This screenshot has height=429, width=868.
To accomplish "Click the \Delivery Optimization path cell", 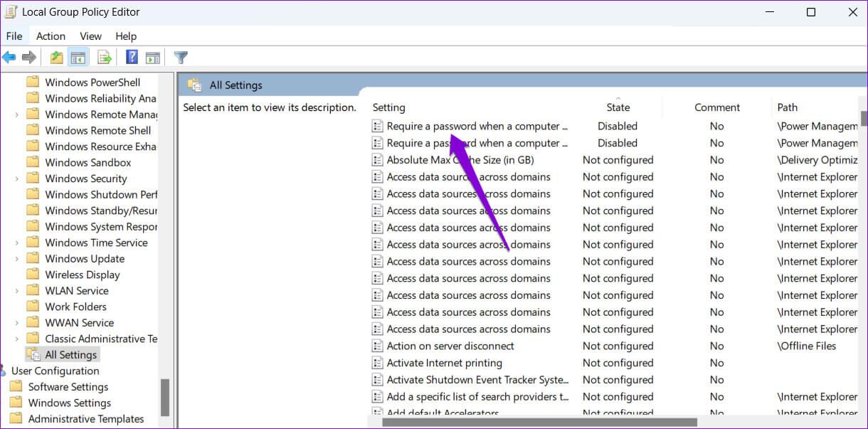I will [x=818, y=160].
